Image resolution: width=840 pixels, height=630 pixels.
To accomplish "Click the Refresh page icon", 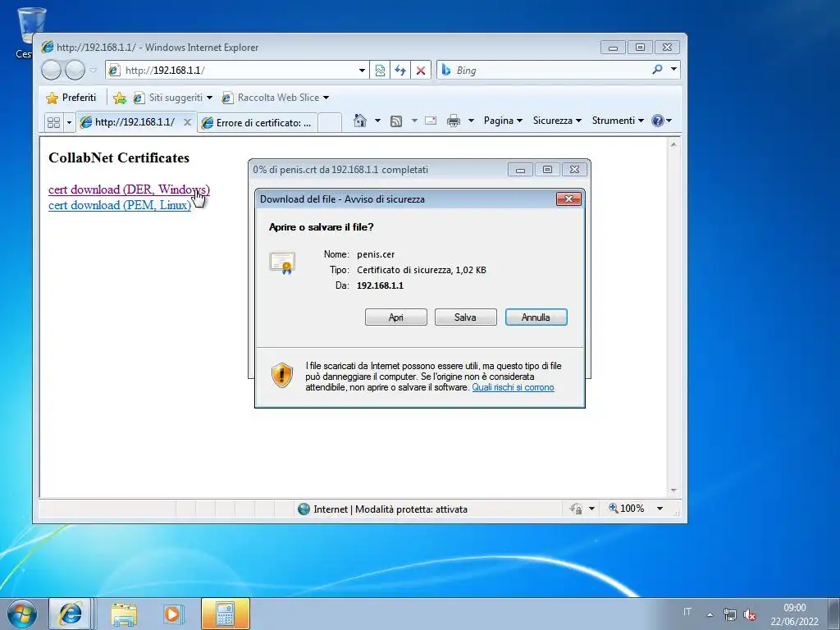I will (x=400, y=71).
